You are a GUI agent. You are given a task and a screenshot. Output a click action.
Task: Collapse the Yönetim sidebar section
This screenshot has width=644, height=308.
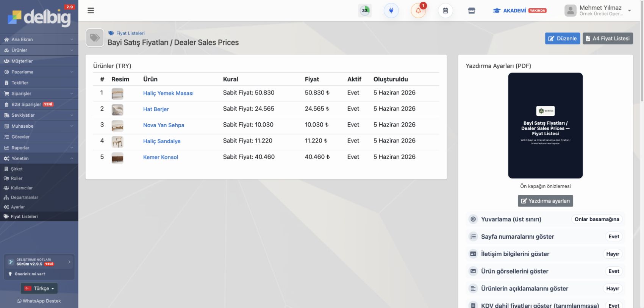coord(39,158)
